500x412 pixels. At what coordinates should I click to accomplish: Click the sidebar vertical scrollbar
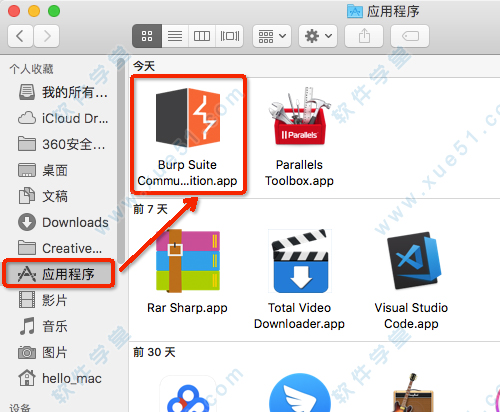(x=121, y=160)
